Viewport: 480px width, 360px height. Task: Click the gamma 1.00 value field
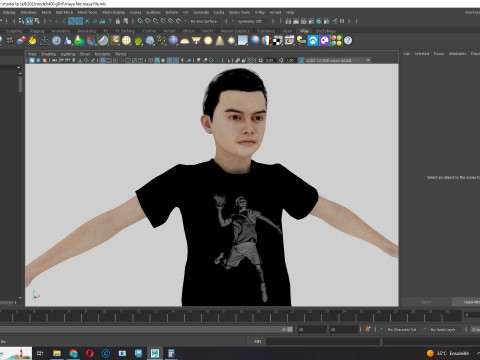tap(290, 60)
